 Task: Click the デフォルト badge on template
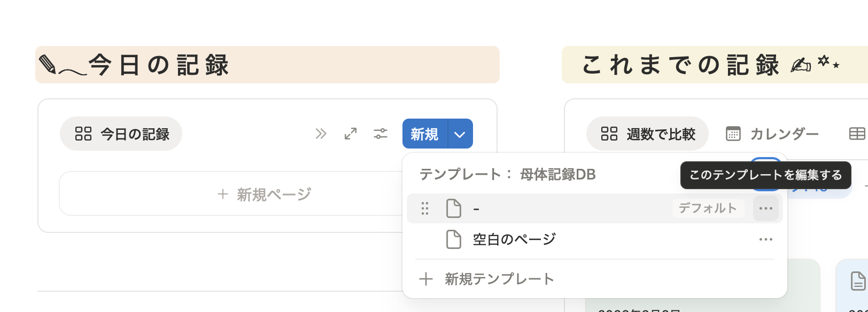708,208
